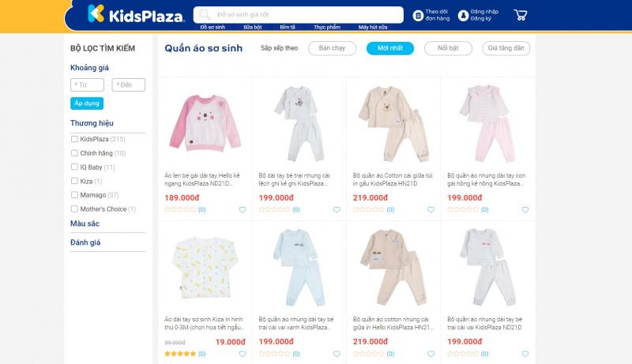Open the shopping cart
The width and height of the screenshot is (632, 364).
[x=520, y=15]
